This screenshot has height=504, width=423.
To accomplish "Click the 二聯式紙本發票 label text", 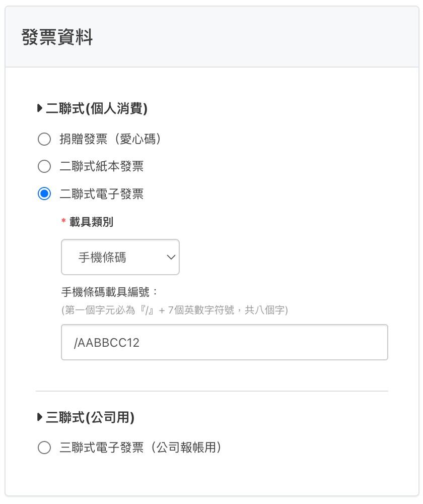I will 102,166.
